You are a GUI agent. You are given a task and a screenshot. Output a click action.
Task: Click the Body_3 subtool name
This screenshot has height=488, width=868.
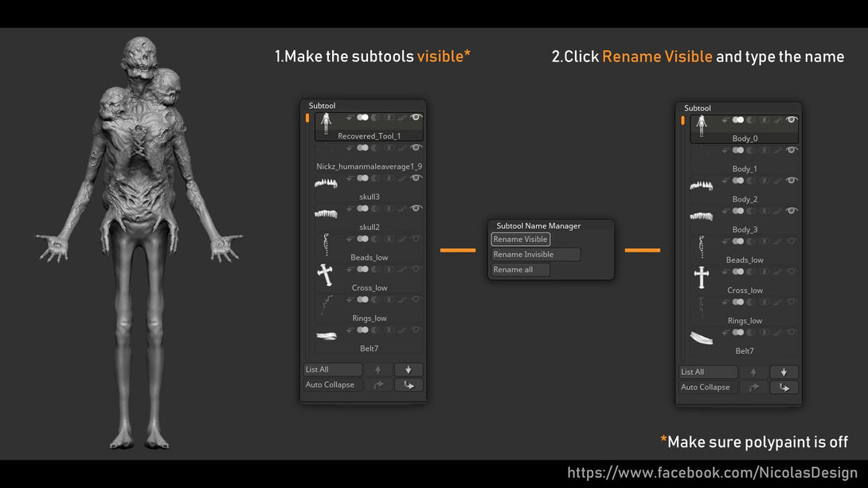pos(745,229)
